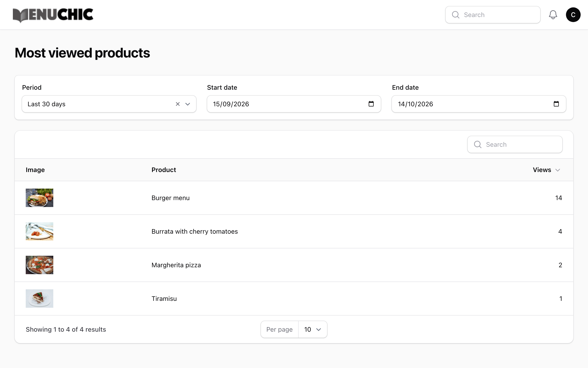Clear the 'Last 30 days' period selection
The image size is (588, 368).
pos(178,104)
